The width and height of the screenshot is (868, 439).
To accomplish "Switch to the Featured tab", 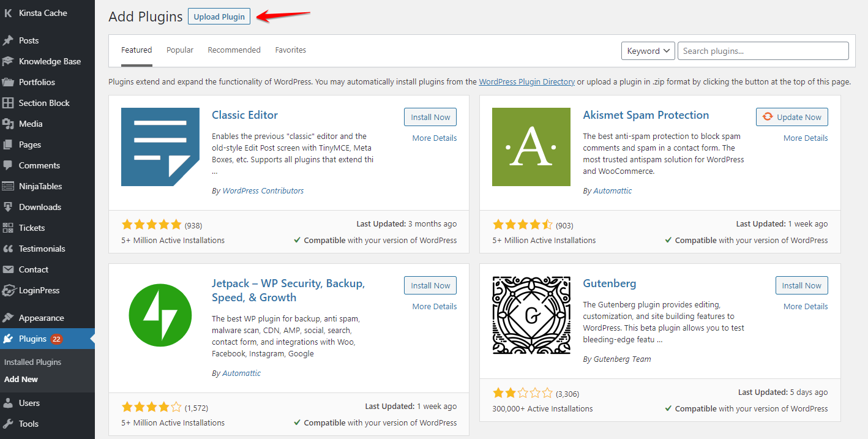I will pos(137,50).
